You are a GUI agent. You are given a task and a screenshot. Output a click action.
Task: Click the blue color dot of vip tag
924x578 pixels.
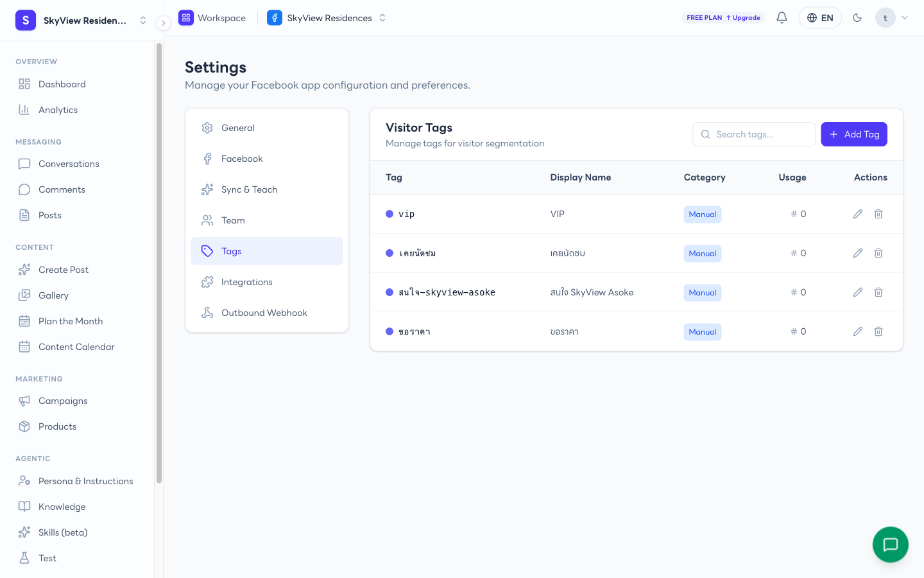tap(389, 214)
